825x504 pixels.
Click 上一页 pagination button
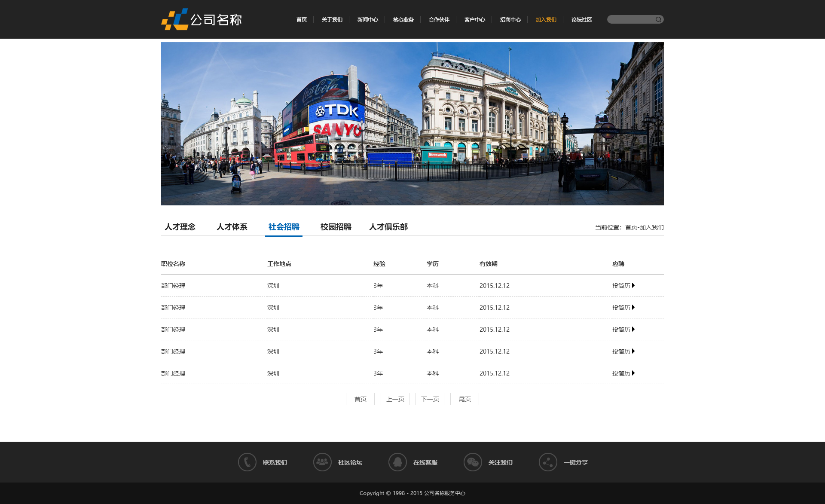[x=395, y=399]
